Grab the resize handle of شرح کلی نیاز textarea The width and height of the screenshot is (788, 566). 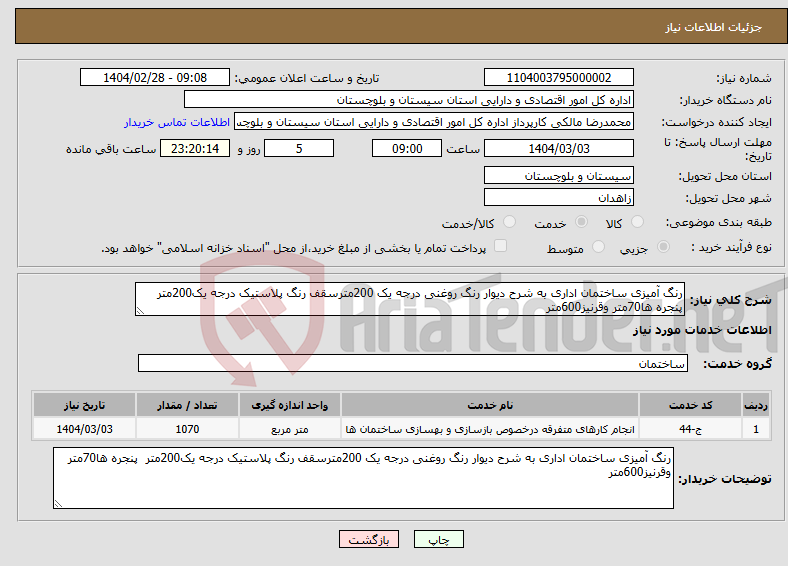pyautogui.click(x=140, y=311)
